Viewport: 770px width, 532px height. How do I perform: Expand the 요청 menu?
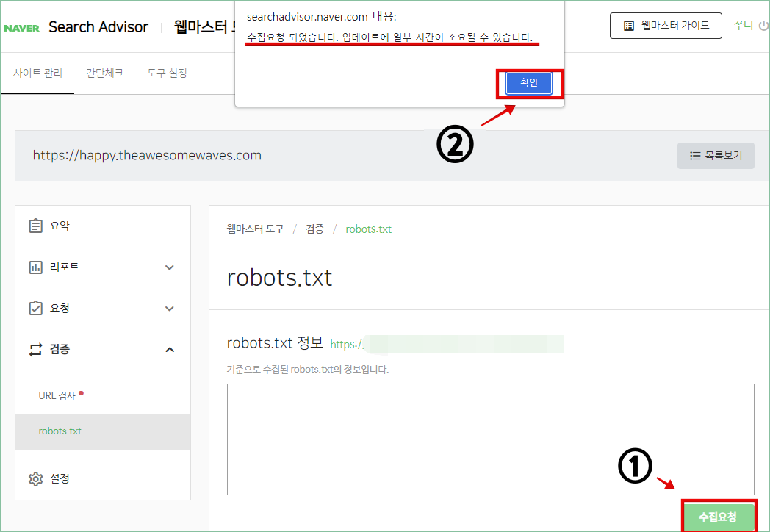pyautogui.click(x=170, y=308)
